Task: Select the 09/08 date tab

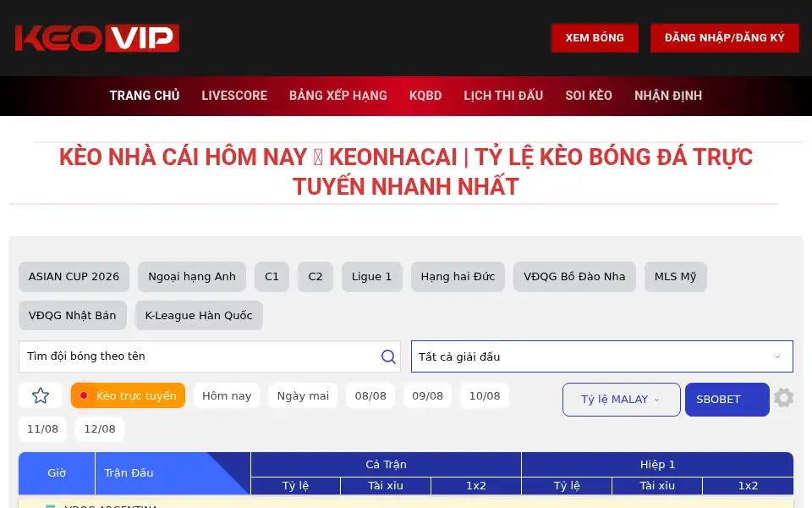Action: coord(427,396)
